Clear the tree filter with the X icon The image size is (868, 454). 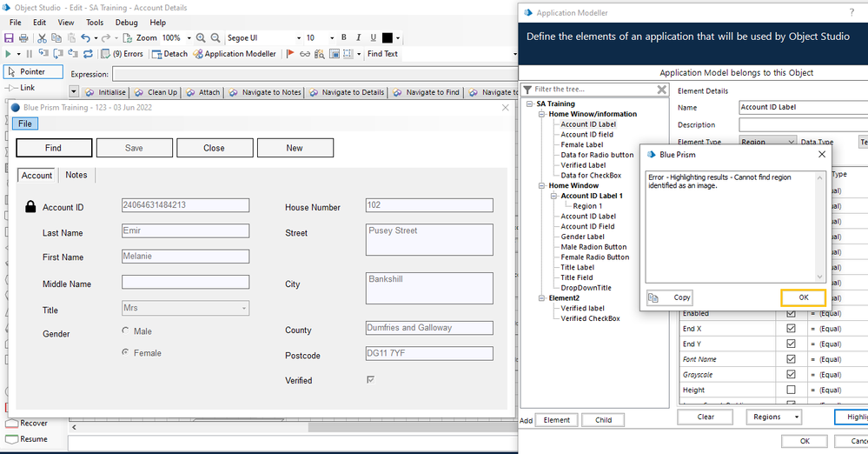661,89
